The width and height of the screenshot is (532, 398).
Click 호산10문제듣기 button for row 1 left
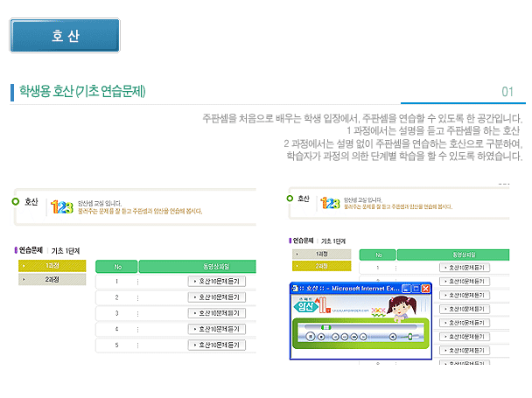[x=217, y=282]
